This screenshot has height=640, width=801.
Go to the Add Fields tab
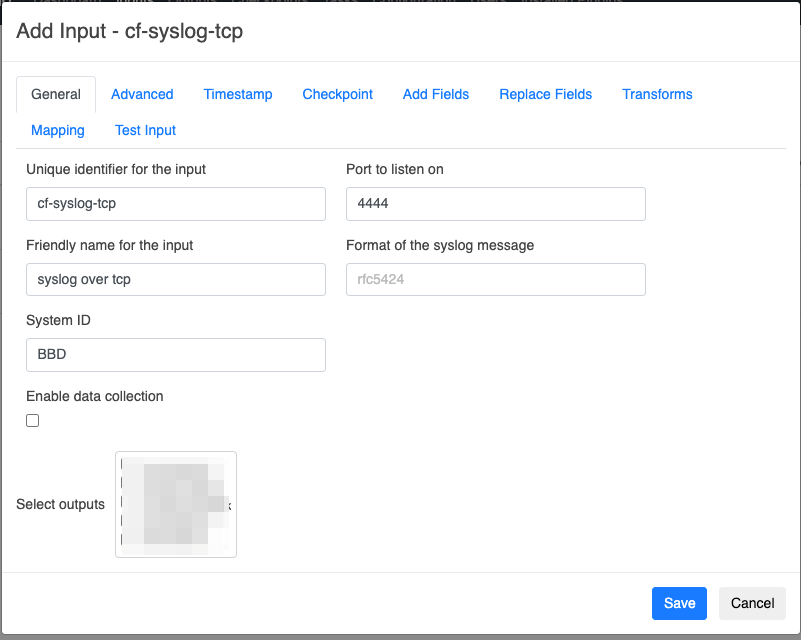pyautogui.click(x=436, y=94)
